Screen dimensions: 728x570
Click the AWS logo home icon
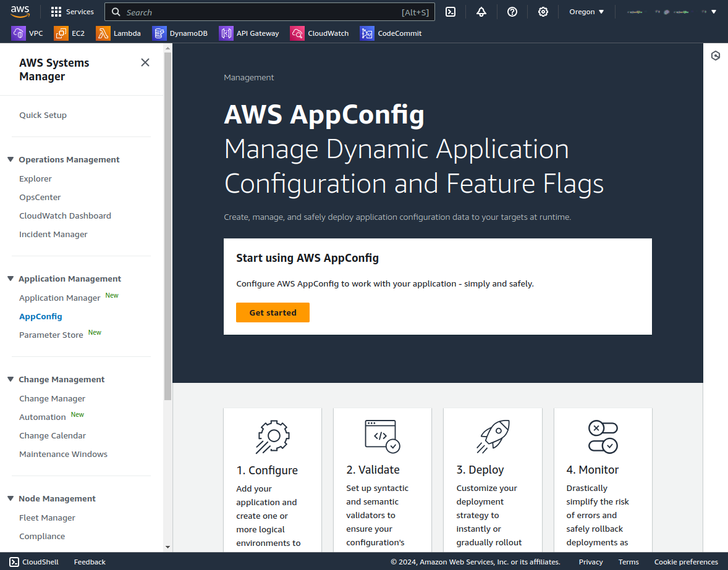tap(20, 12)
